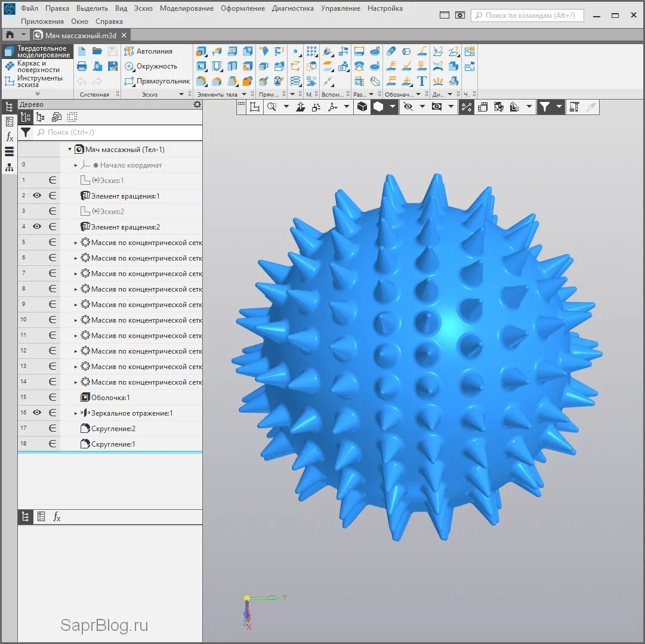Screen dimensions: 645x644
Task: Click the home icon next to document tab
Action: (10, 35)
